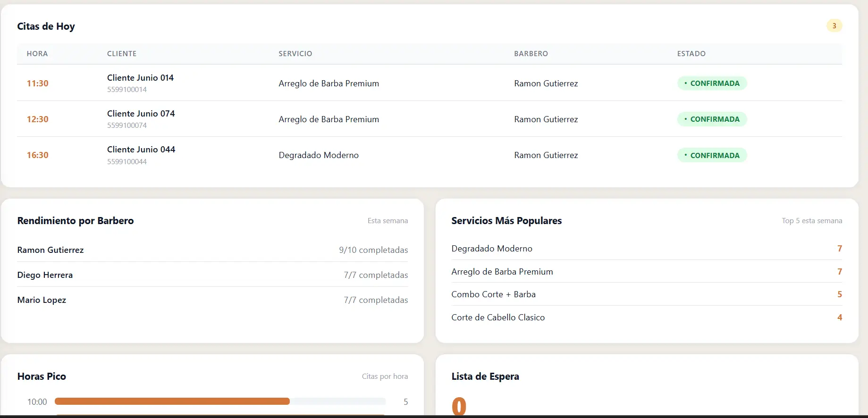Click the Horas Pico heading

(x=42, y=376)
